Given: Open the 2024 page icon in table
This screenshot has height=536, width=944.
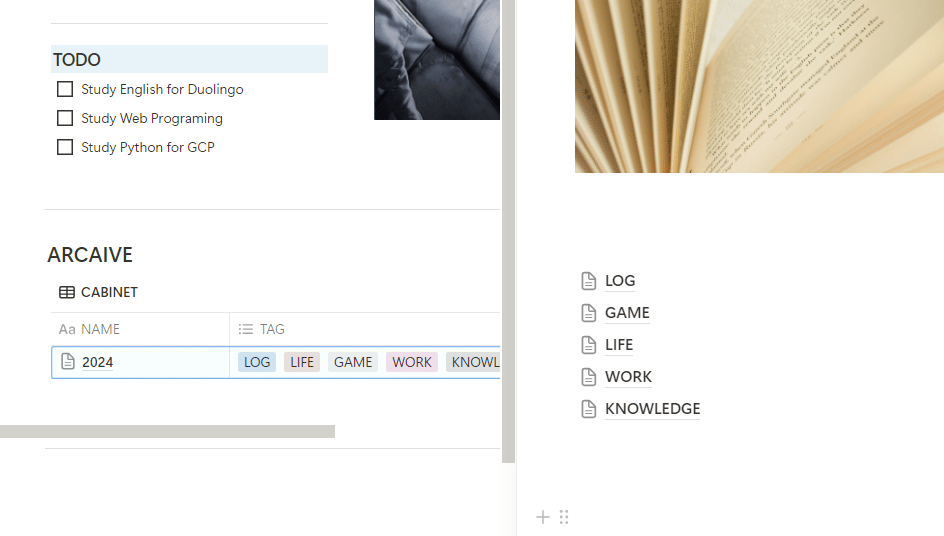Looking at the screenshot, I should [68, 361].
